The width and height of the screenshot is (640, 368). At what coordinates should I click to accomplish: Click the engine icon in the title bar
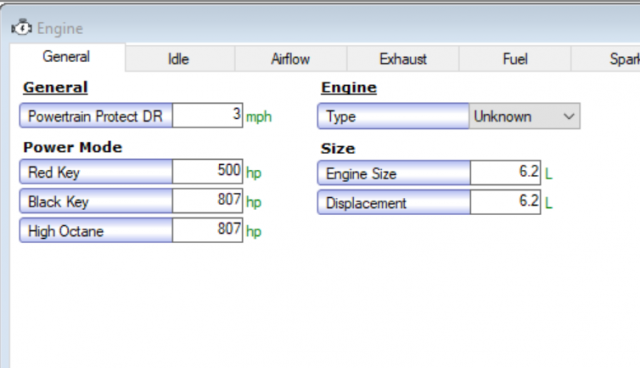pyautogui.click(x=22, y=28)
